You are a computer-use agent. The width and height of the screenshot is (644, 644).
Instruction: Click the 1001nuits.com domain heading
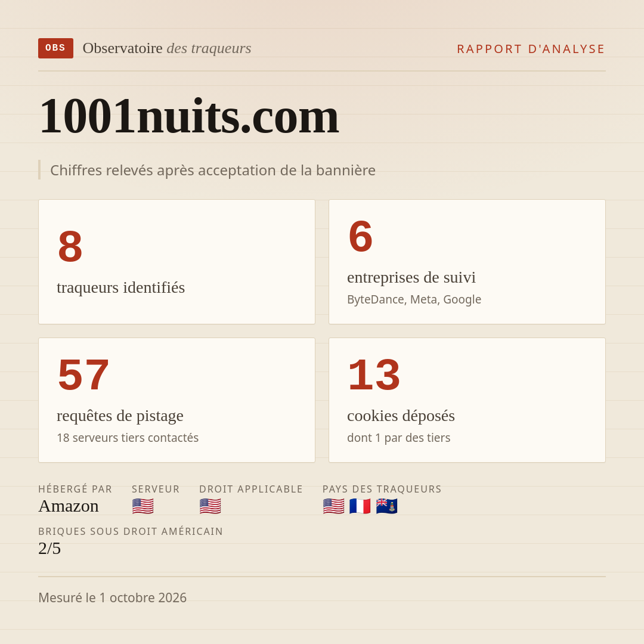coord(189,116)
